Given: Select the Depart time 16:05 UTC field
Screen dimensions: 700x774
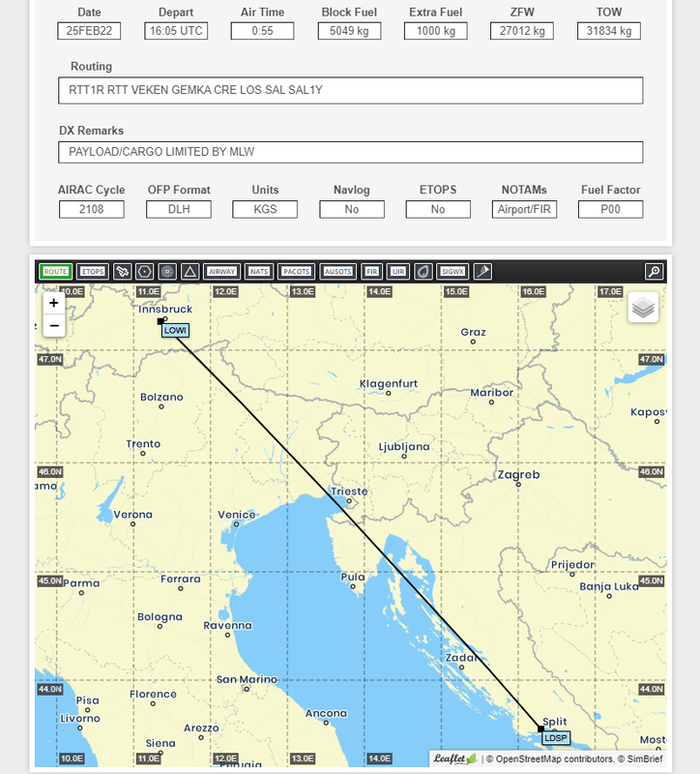Looking at the screenshot, I should pos(176,31).
